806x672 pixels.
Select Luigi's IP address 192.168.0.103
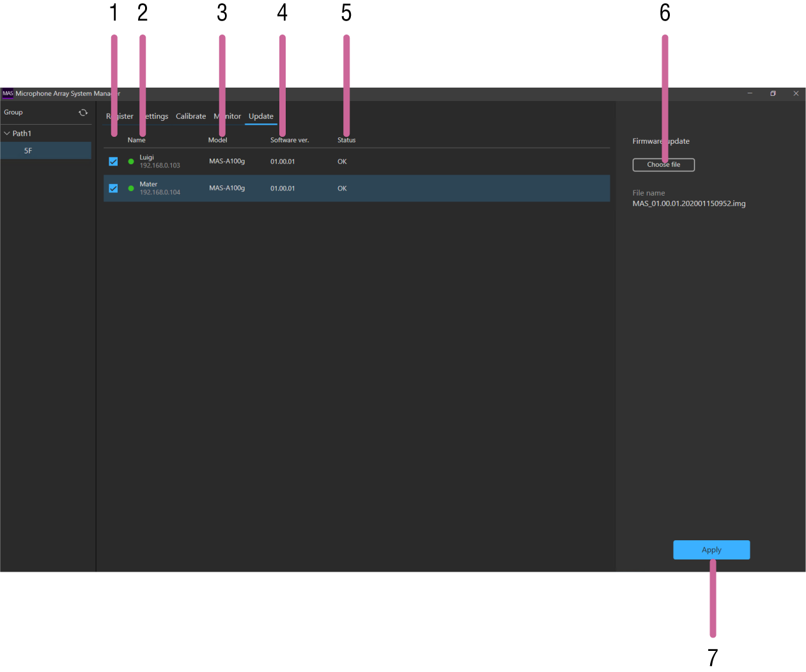[160, 166]
